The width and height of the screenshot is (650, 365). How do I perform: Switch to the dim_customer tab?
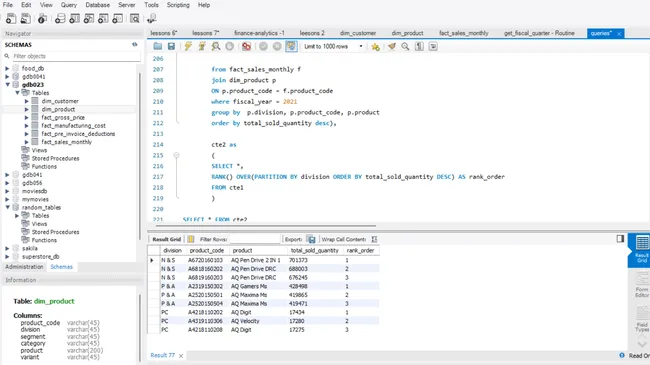point(358,33)
